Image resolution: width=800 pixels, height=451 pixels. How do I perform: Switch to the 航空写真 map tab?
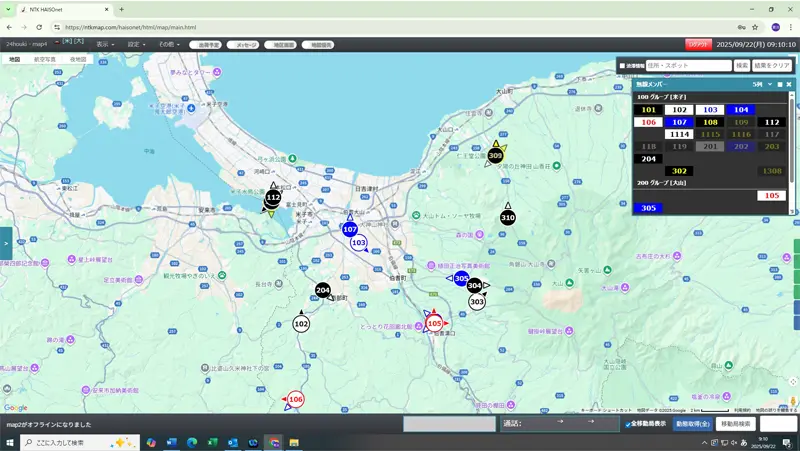click(x=46, y=60)
